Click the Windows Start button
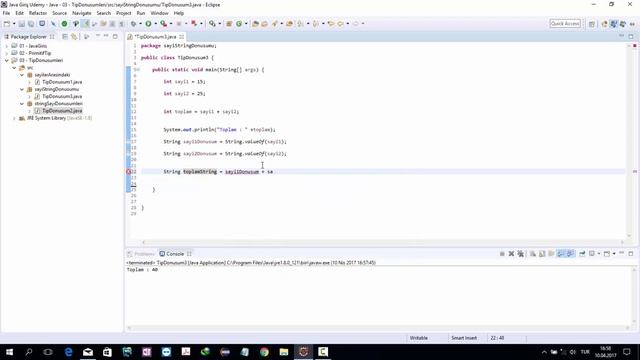 tap(9, 352)
